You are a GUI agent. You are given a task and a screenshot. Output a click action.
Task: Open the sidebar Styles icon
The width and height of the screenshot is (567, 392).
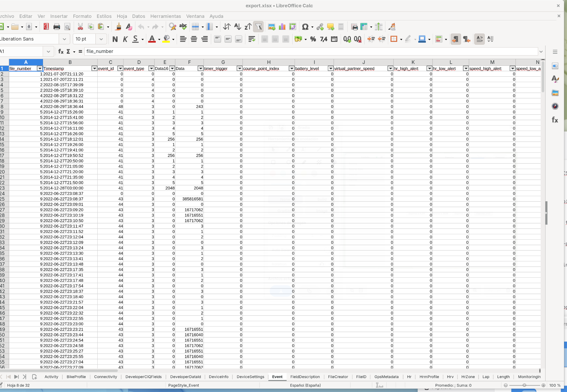555,79
